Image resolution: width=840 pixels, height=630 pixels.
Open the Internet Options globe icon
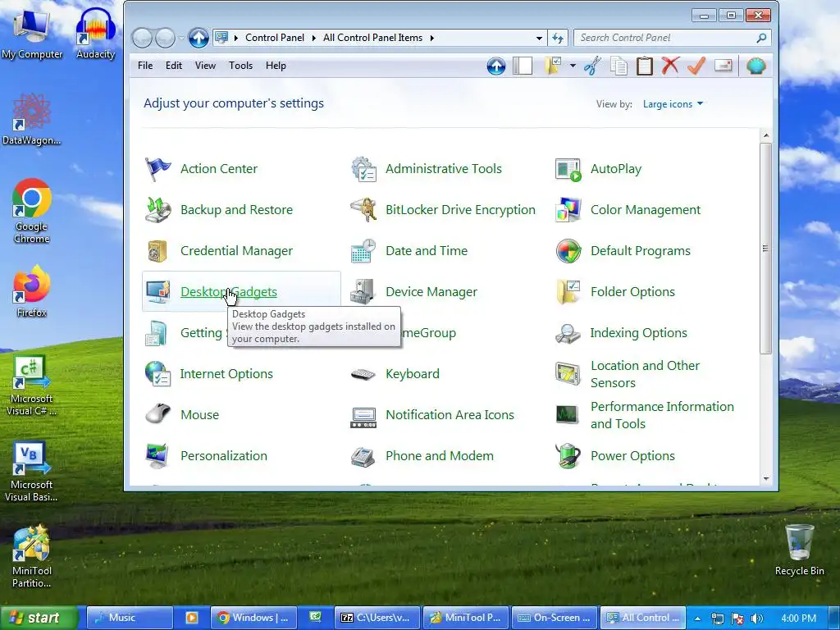pyautogui.click(x=158, y=374)
